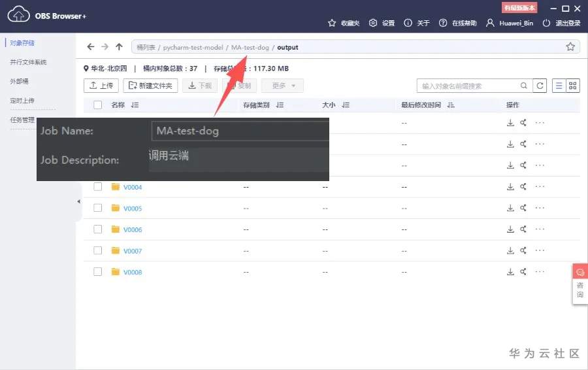Click the object name search field
This screenshot has width=588, height=370.
pos(468,86)
